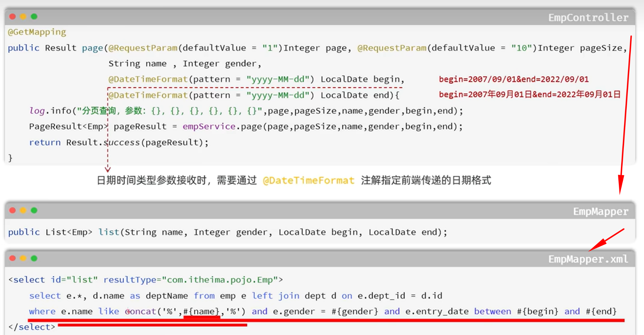Click the list method name in EmpMapper
The height and width of the screenshot is (335, 644).
(x=109, y=232)
